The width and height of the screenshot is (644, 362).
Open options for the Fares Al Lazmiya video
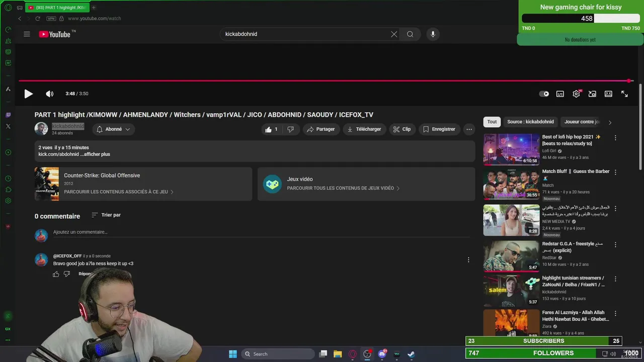615,313
